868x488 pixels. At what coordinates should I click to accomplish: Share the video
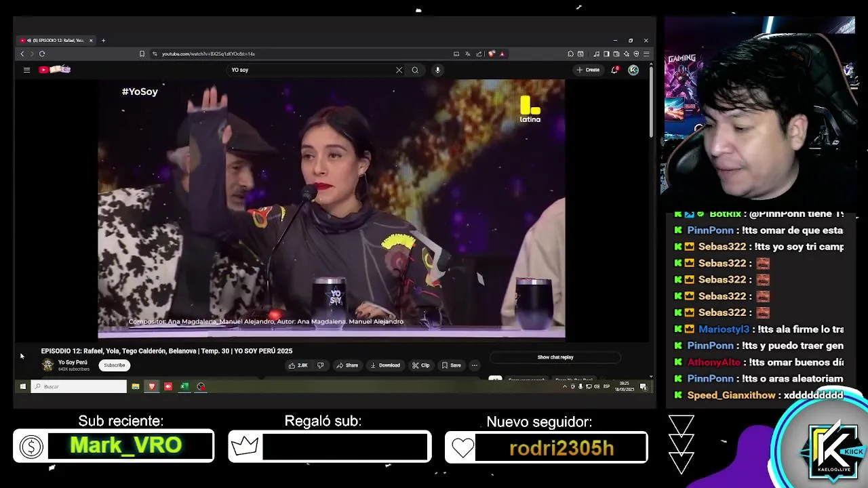(347, 365)
